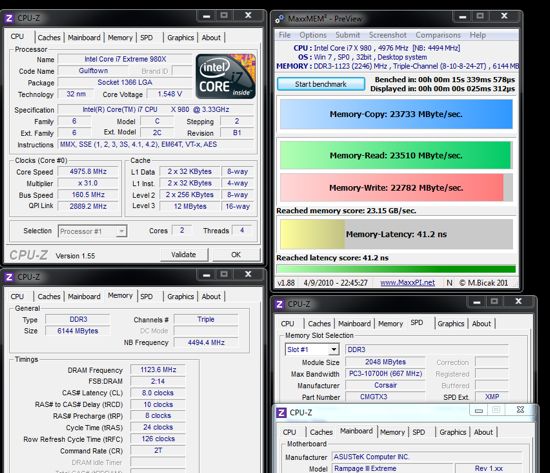Open the Help menu in MaxxMEM
The width and height of the screenshot is (550, 473).
tap(478, 35)
